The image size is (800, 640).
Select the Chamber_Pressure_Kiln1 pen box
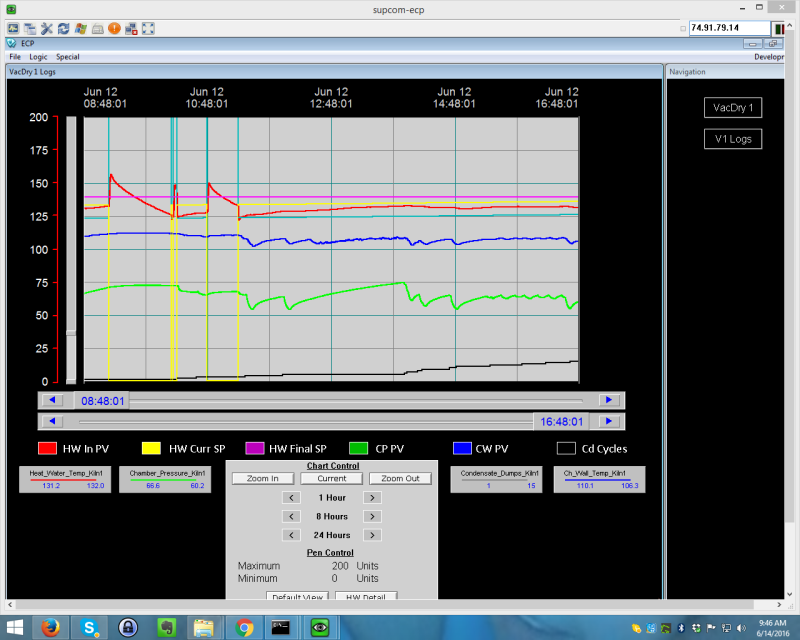165,479
